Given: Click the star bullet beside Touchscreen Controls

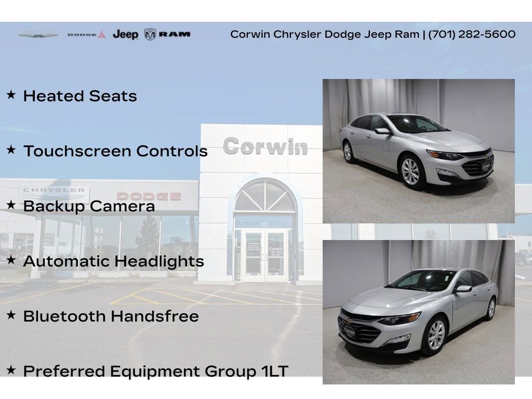Looking at the screenshot, I should point(11,149).
